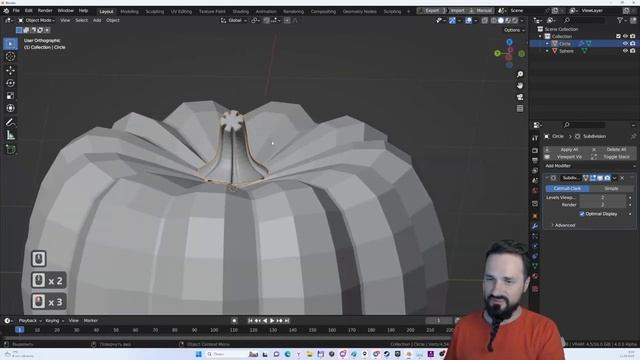The height and width of the screenshot is (360, 640).
Task: Select the Cursor tool
Action: click(x=11, y=57)
